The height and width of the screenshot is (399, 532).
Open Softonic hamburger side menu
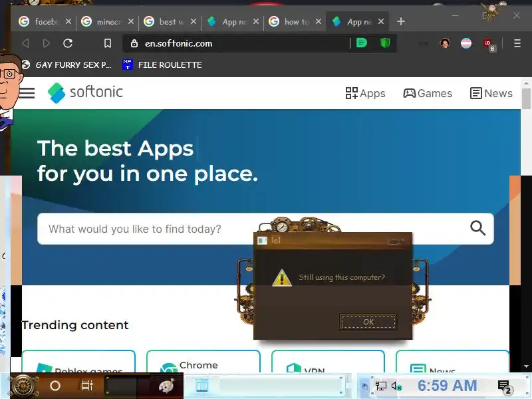pyautogui.click(x=27, y=93)
